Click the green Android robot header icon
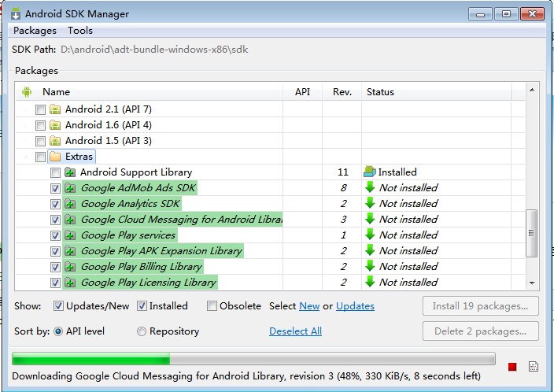 point(27,92)
